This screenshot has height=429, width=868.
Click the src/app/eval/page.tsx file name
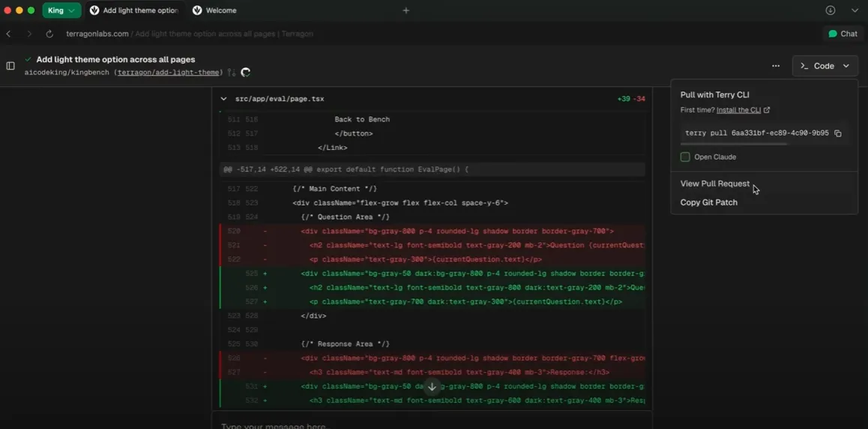pyautogui.click(x=280, y=99)
